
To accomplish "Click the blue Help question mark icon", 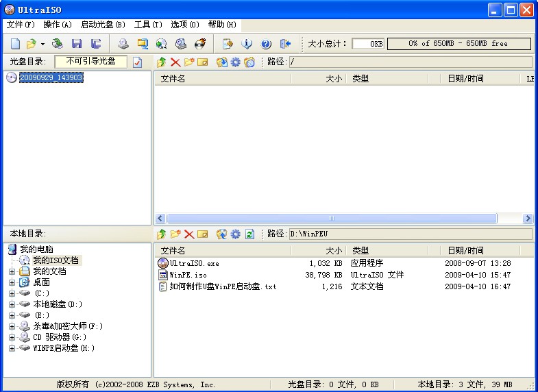I will (266, 44).
